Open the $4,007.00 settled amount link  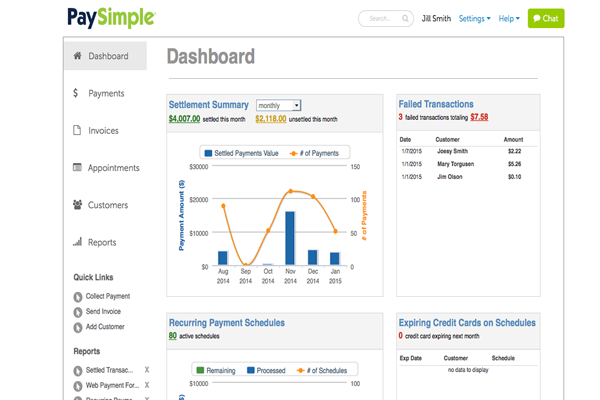pos(184,119)
